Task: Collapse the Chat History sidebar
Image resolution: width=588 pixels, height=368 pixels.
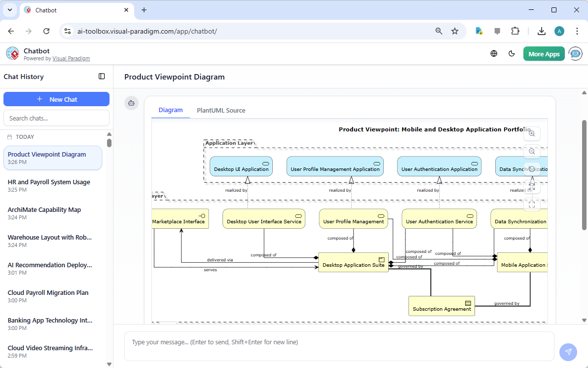Action: pos(102,76)
